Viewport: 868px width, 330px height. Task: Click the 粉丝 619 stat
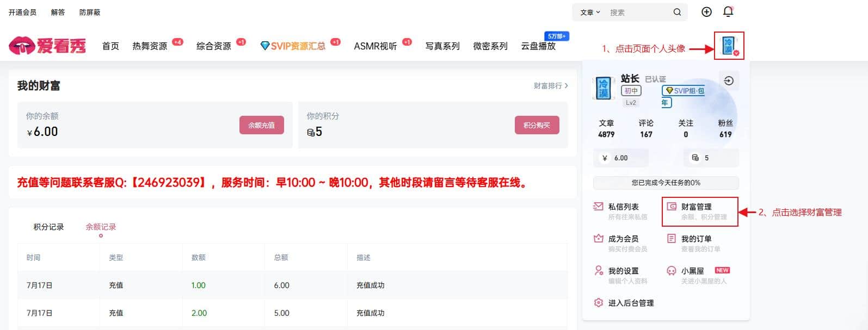point(725,129)
